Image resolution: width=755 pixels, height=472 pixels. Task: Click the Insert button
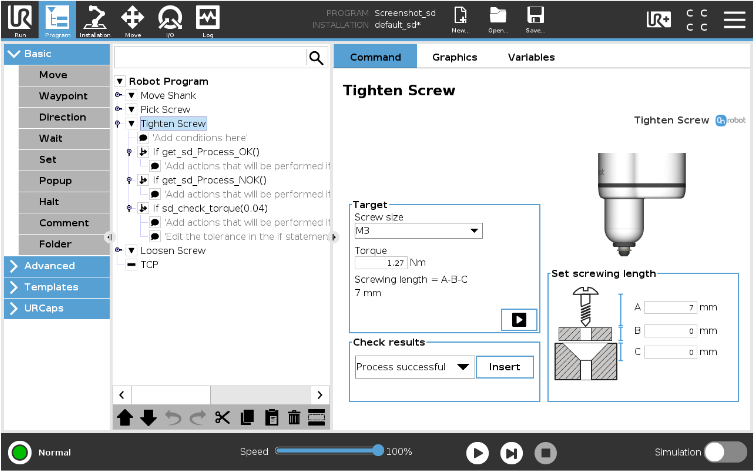coord(504,367)
